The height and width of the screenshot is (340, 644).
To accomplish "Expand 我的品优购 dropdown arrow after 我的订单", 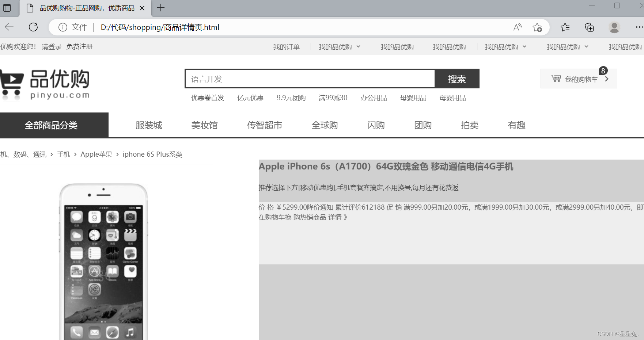I will 359,46.
